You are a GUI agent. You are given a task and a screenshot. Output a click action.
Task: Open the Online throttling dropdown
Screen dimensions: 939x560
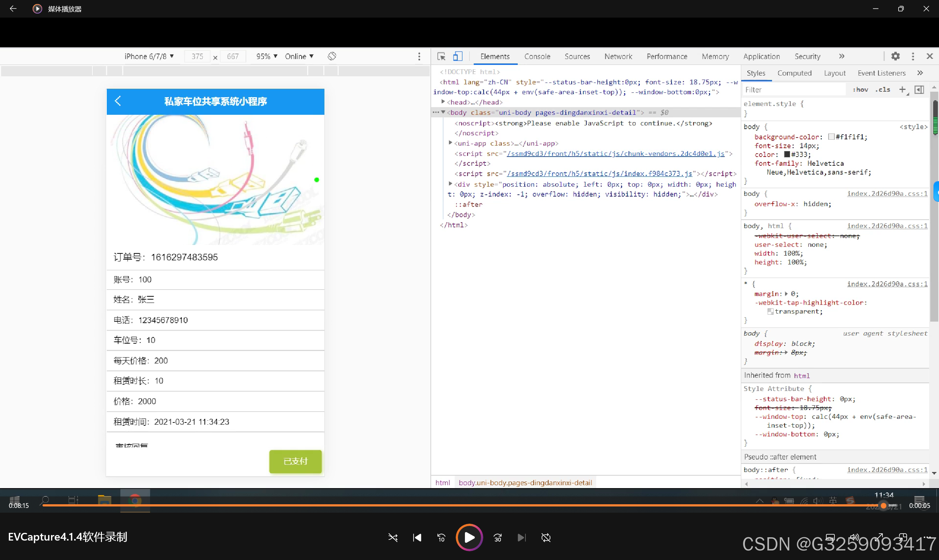click(x=299, y=56)
